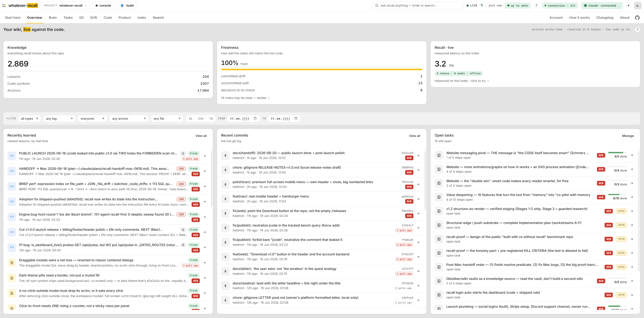
Task: Open the help icon beside the tagline text
Action: coord(637,30)
